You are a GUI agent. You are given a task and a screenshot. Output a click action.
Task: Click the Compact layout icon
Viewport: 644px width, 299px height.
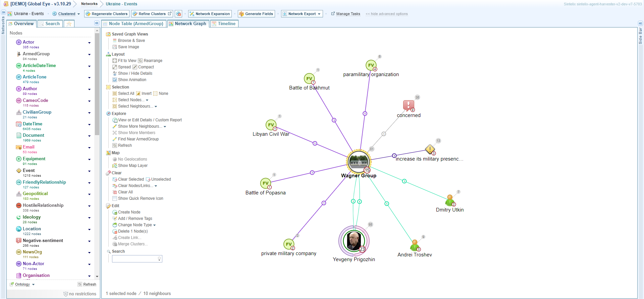click(135, 67)
